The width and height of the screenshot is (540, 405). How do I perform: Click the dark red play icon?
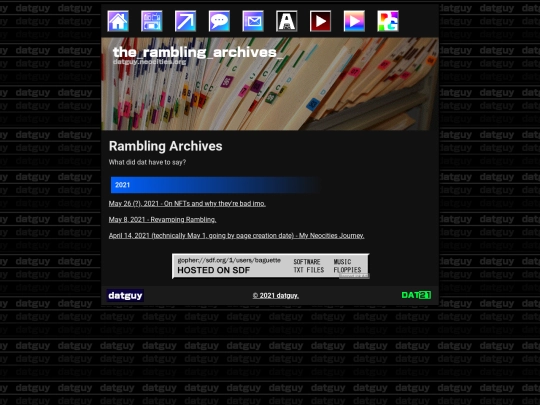(x=320, y=21)
